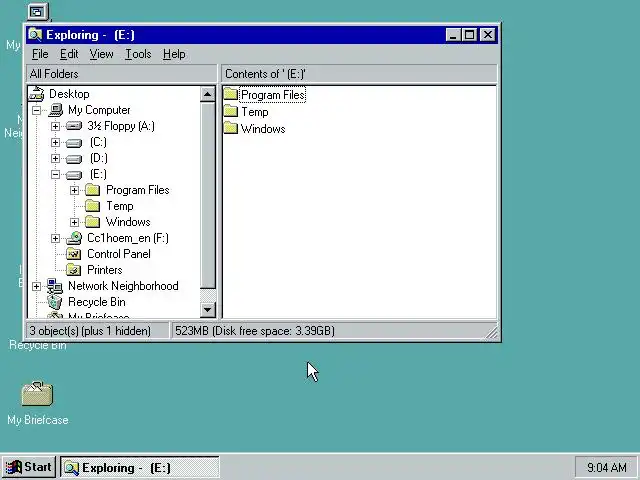The height and width of the screenshot is (480, 640).
Task: Collapse the (E:) drive node
Action: [56, 175]
